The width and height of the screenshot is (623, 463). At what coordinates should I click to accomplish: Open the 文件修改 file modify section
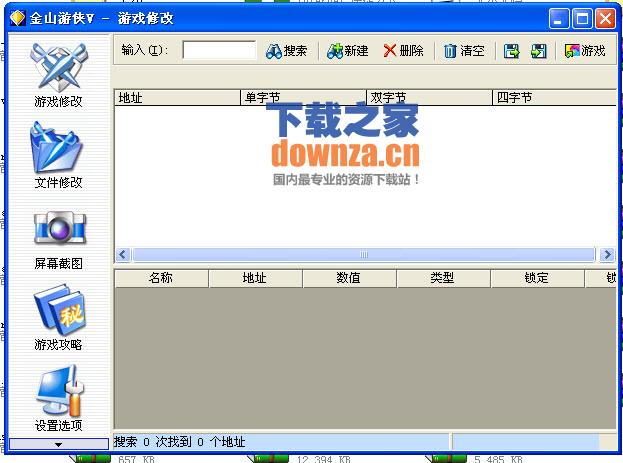click(58, 155)
